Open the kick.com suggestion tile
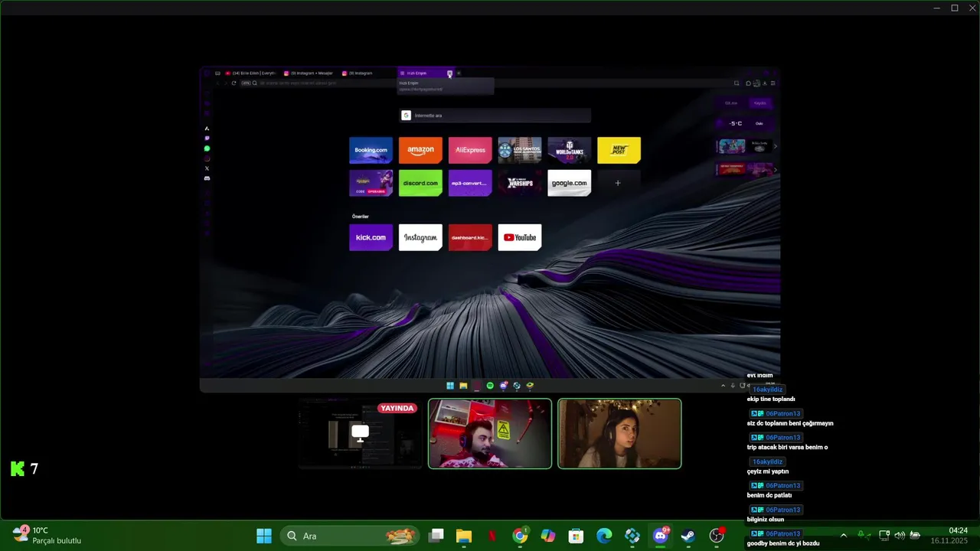This screenshot has width=980, height=551. point(371,237)
